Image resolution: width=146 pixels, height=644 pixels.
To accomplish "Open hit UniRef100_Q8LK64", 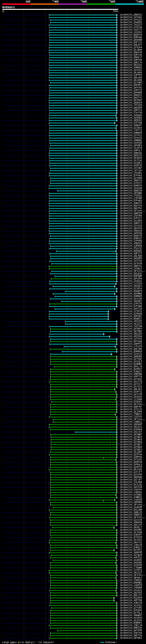I will click(x=131, y=77).
